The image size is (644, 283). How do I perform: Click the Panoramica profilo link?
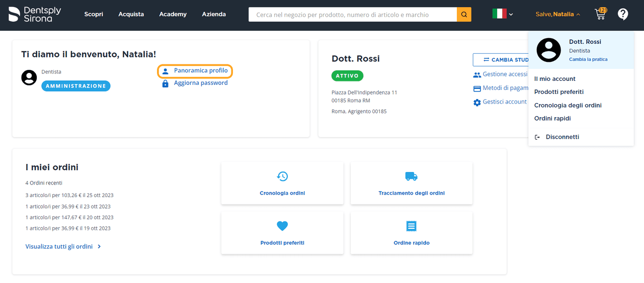(x=200, y=71)
